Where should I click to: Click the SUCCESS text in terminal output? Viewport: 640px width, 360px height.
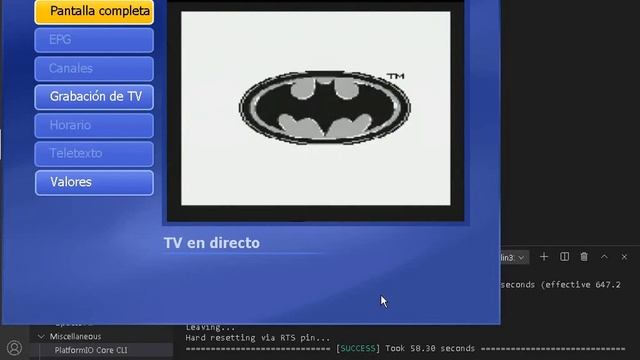(358, 349)
